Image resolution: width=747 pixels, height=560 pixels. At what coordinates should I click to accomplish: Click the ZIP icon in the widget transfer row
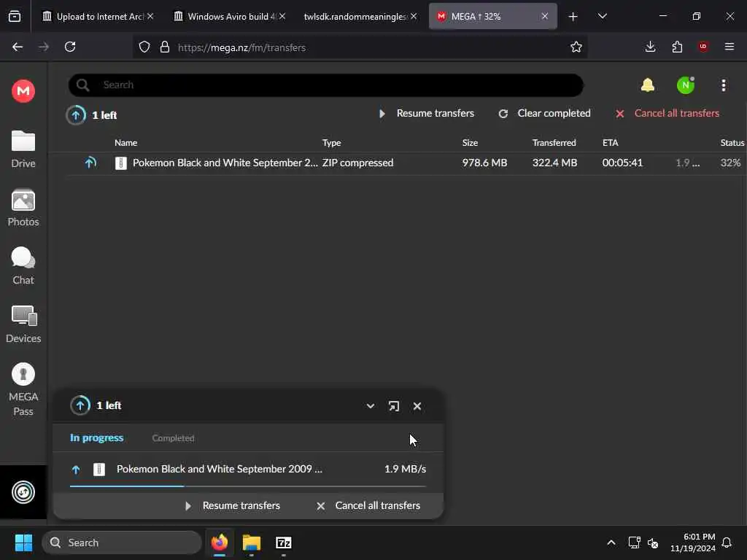pyautogui.click(x=99, y=469)
